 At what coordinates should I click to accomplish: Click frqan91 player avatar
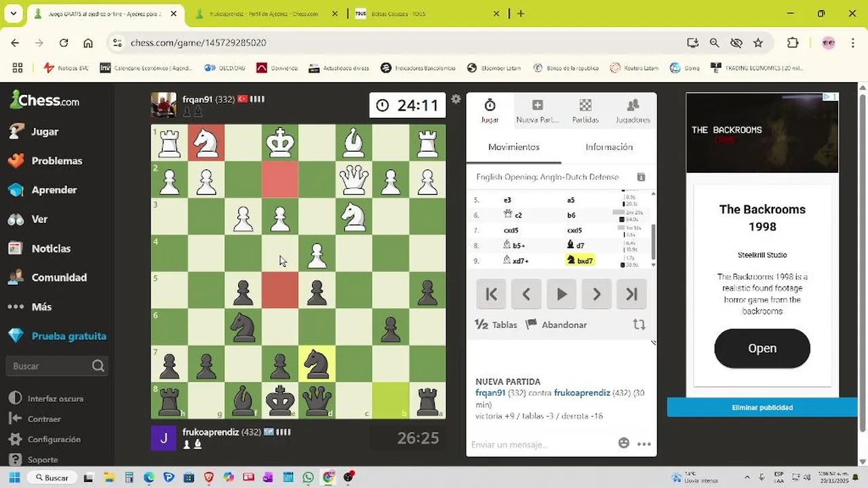pyautogui.click(x=163, y=105)
